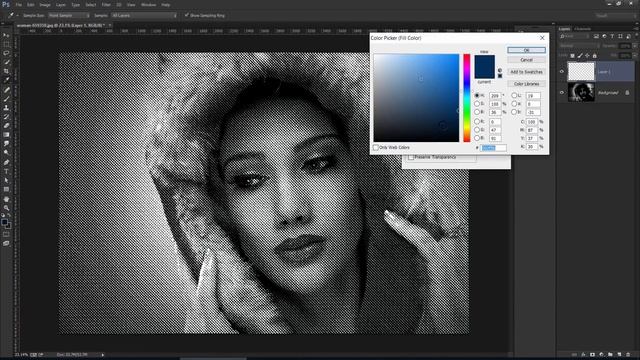This screenshot has height=360, width=640.
Task: Switch to the Channels tab
Action: [x=583, y=29]
